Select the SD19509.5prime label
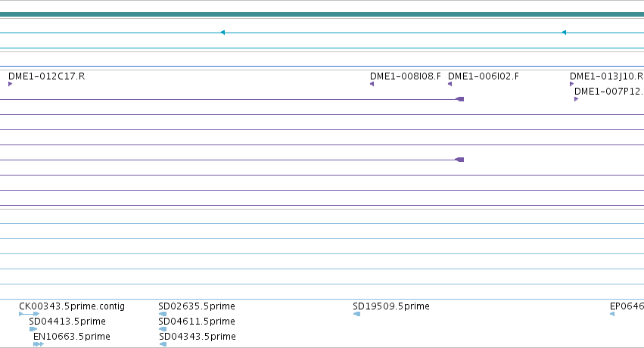 [x=391, y=306]
